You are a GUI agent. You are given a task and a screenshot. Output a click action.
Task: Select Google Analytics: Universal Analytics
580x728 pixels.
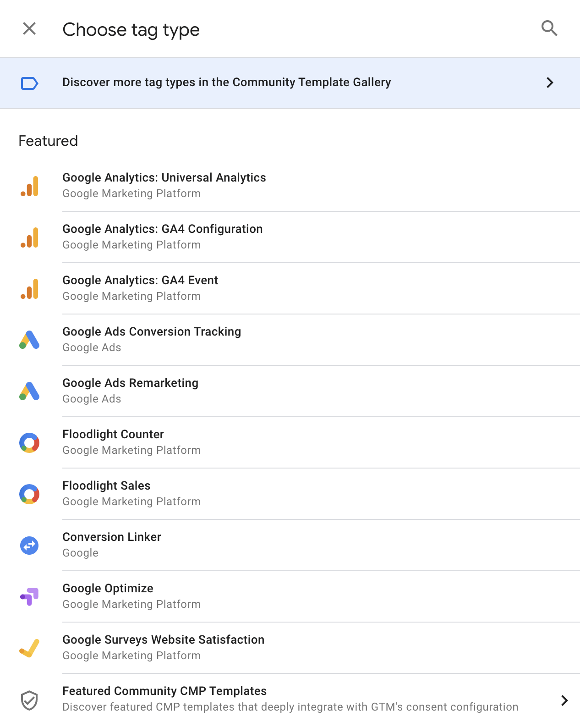290,186
